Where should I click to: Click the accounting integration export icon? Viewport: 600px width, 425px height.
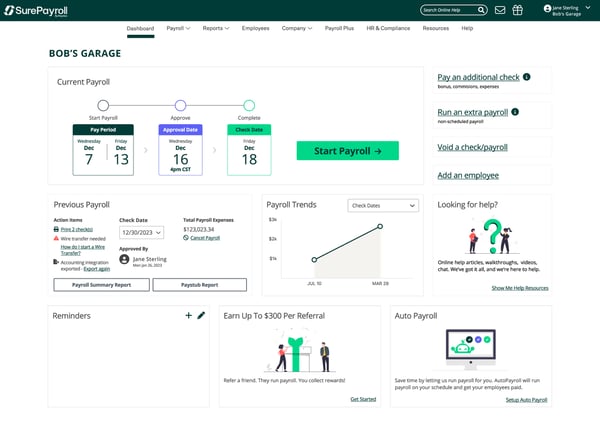coord(56,262)
